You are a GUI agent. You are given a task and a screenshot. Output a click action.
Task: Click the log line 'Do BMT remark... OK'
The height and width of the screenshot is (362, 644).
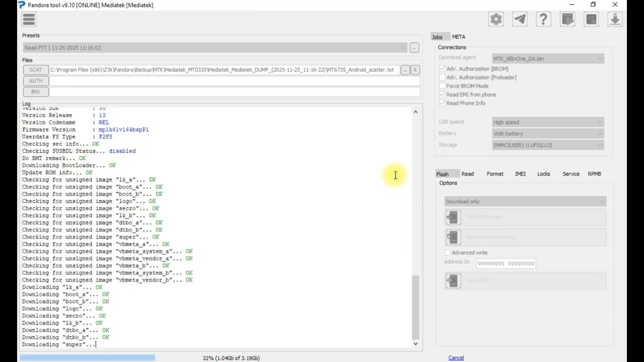pos(54,158)
